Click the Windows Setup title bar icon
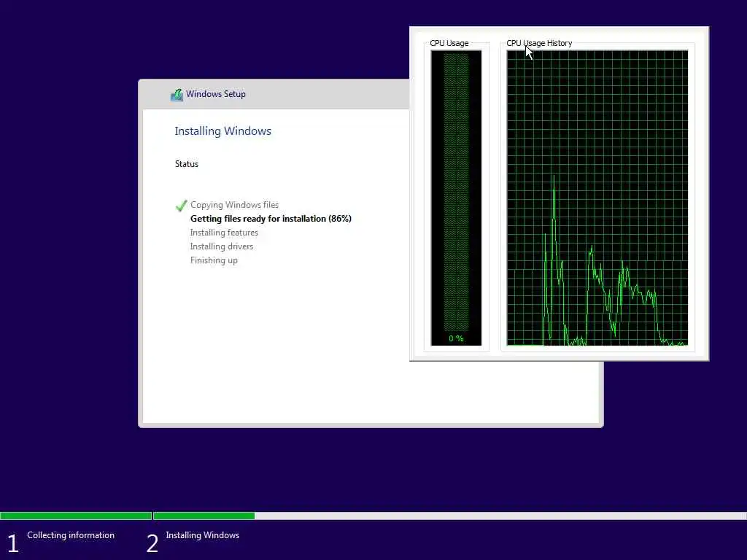 [177, 95]
